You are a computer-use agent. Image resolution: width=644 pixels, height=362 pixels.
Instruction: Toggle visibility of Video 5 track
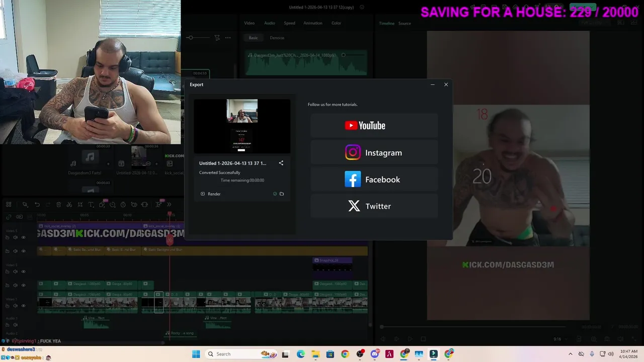coord(23,237)
